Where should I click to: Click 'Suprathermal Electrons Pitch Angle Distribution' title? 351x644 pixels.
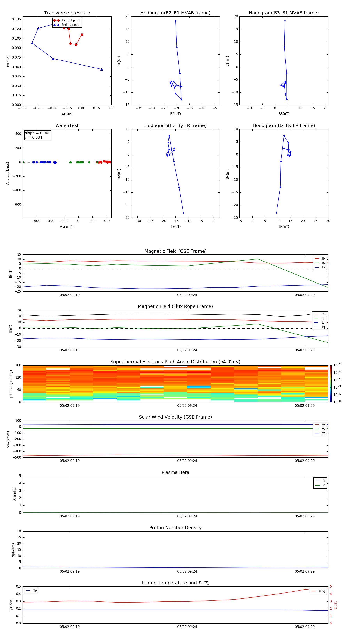pos(175,362)
